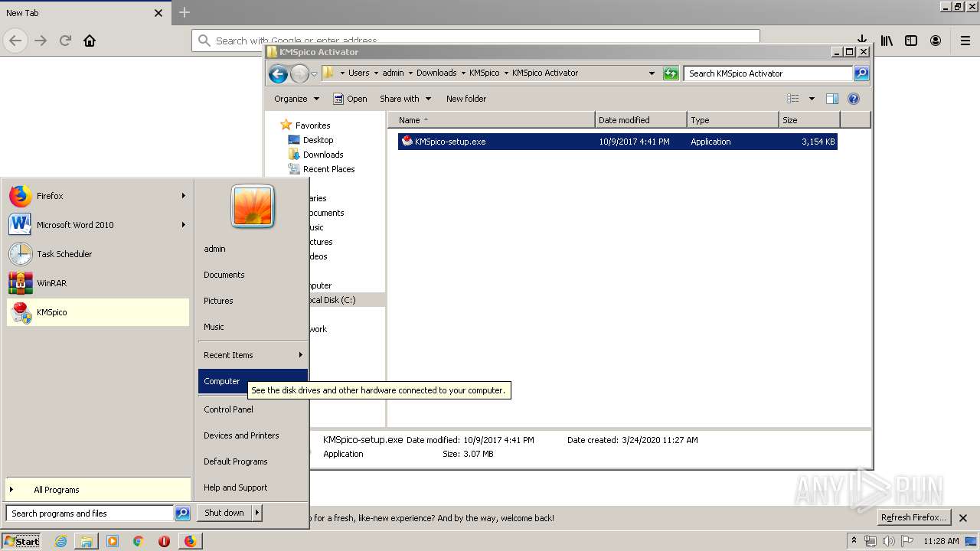Expand Recent Items submenu arrow
This screenshot has height=551, width=980.
[x=300, y=355]
